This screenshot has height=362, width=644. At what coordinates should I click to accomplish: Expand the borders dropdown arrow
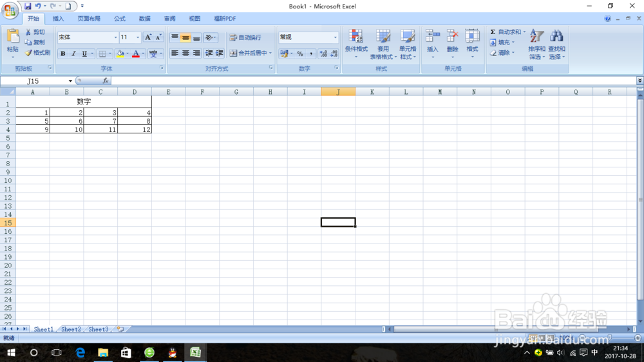tap(109, 53)
